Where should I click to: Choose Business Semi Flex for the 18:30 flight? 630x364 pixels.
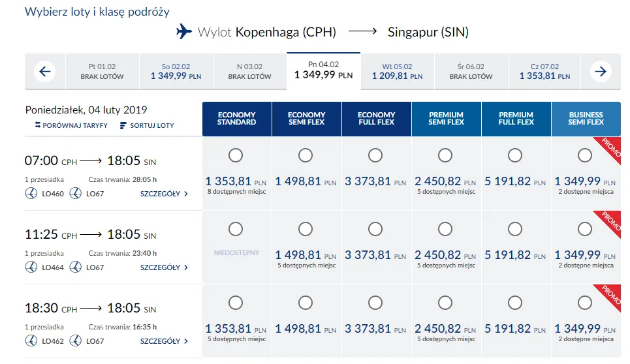click(x=584, y=303)
